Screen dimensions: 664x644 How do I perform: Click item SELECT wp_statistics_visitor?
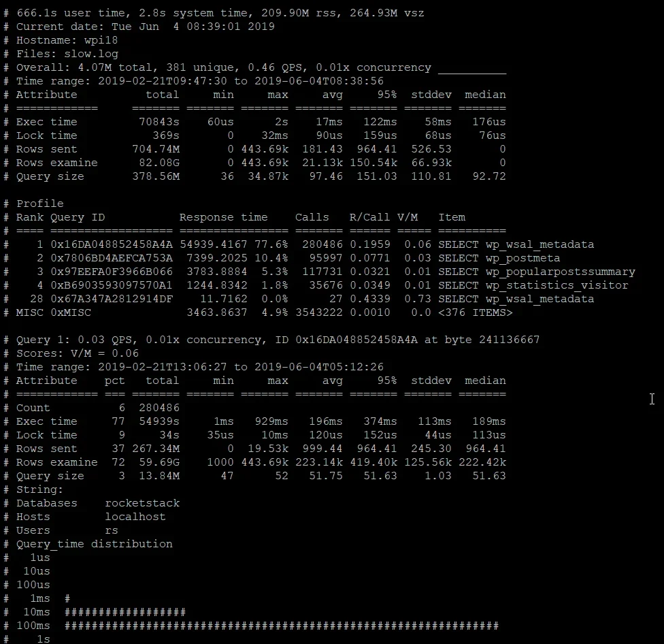tap(533, 285)
